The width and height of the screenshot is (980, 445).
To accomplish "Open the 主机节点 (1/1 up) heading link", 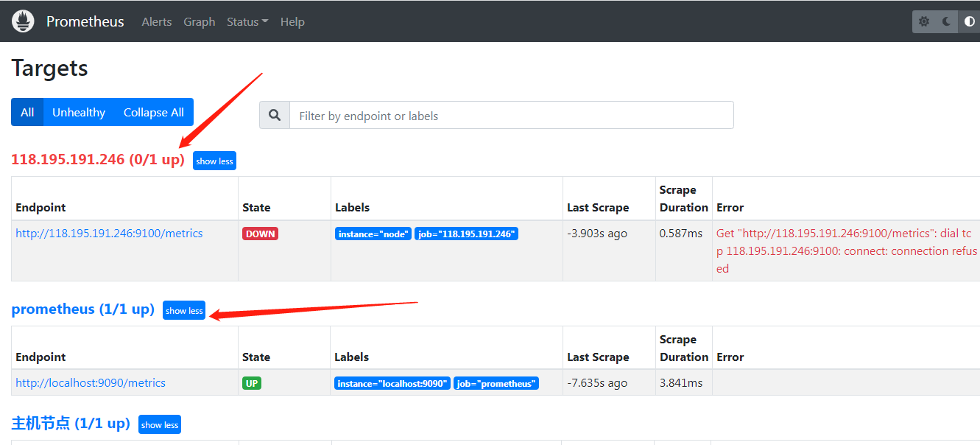I will [x=71, y=424].
